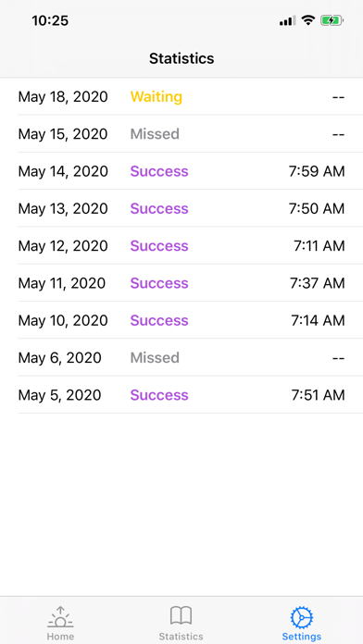Tap the Wi-Fi icon in status bar
The height and width of the screenshot is (644, 363).
point(307,19)
